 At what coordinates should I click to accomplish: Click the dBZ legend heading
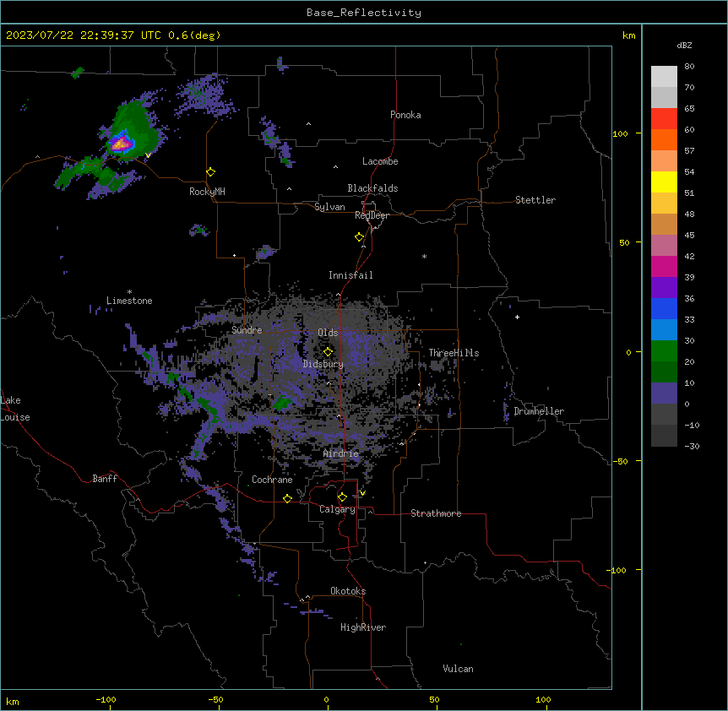point(684,46)
